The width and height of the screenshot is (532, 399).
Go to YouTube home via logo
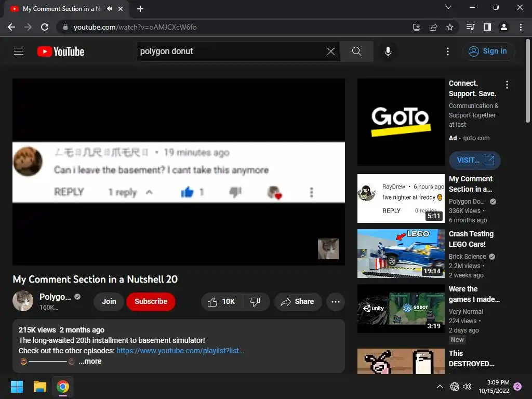(x=61, y=51)
